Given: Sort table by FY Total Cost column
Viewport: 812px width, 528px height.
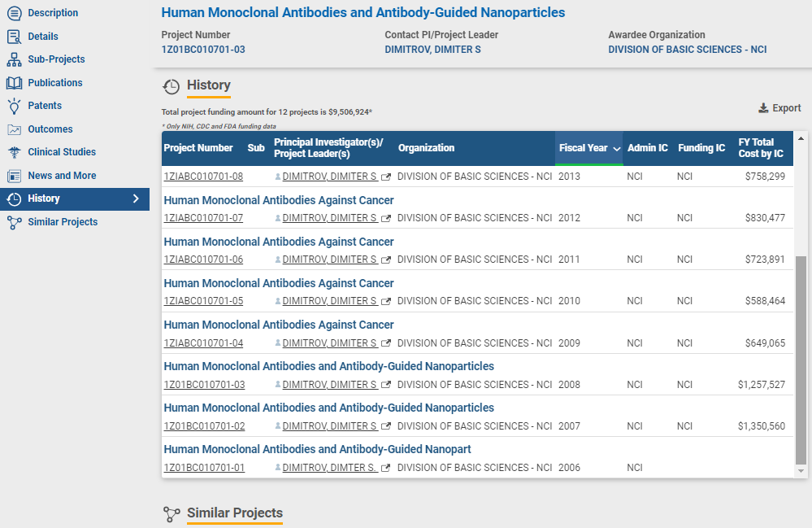Looking at the screenshot, I should [x=760, y=148].
